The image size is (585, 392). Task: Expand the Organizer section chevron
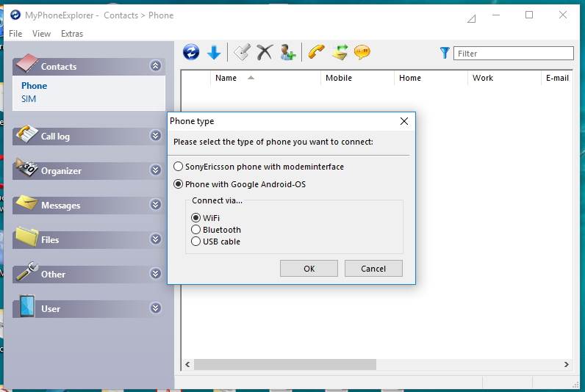pos(156,170)
